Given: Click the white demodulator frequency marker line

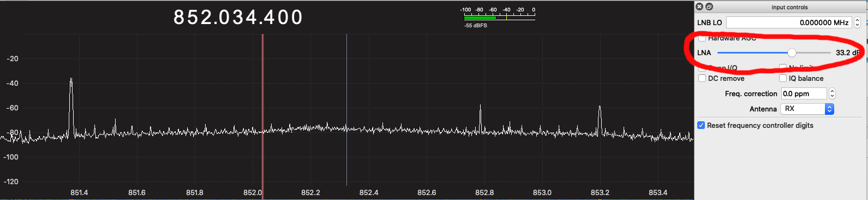Looking at the screenshot, I should [x=346, y=109].
